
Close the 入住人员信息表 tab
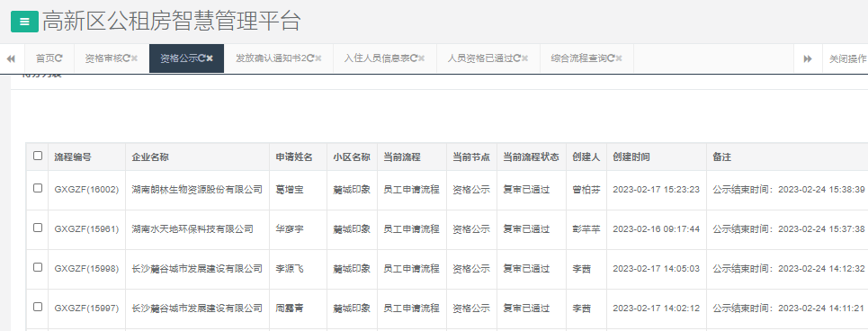421,58
